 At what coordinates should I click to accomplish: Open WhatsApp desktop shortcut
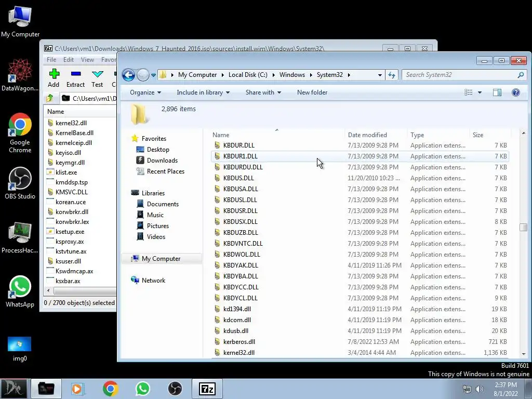click(20, 292)
